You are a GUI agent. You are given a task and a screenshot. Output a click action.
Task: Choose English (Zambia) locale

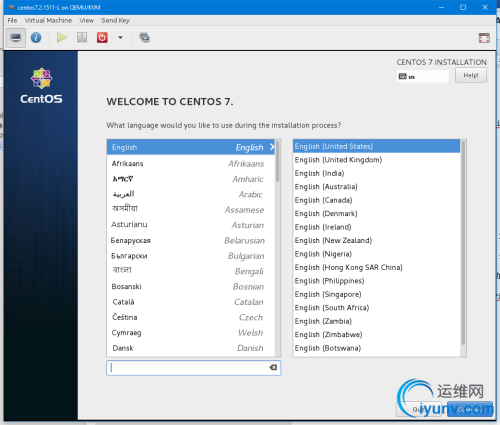click(377, 321)
